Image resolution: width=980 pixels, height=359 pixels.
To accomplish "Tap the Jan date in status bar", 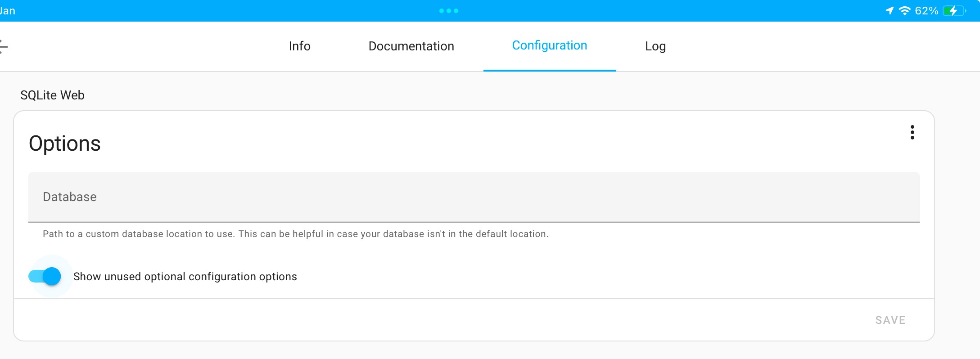I will [x=7, y=11].
